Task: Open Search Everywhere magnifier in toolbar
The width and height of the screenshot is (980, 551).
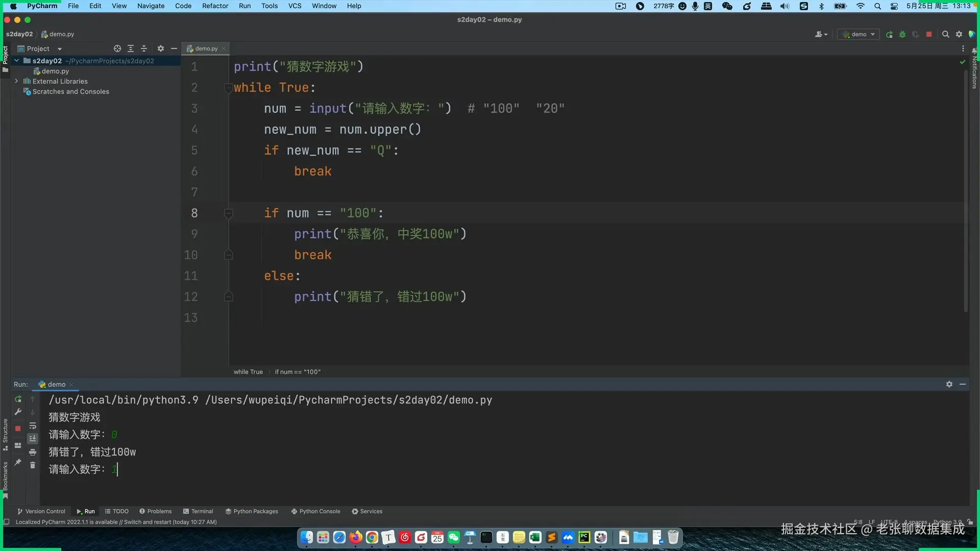Action: (x=945, y=34)
